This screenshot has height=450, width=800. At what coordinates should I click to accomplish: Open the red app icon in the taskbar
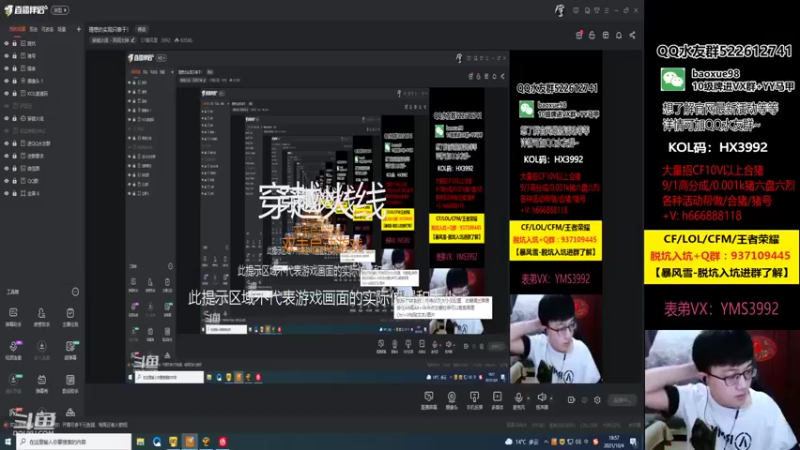(x=222, y=442)
